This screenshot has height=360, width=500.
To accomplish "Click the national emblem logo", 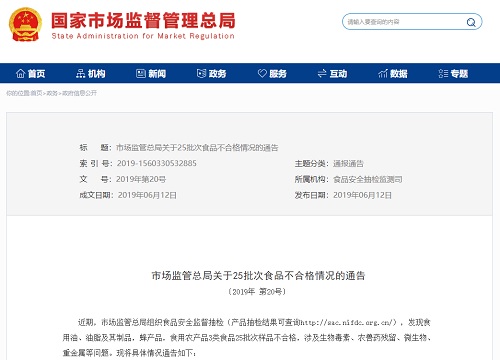I will [25, 24].
